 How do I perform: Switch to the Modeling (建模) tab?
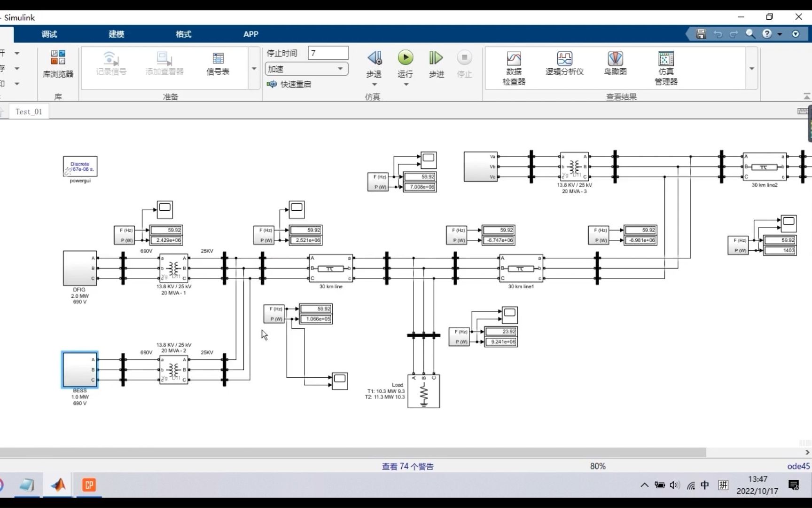pyautogui.click(x=117, y=34)
